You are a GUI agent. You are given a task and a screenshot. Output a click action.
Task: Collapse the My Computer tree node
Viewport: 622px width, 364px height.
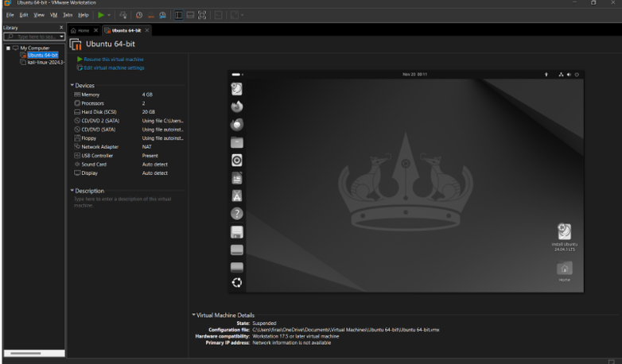[x=8, y=48]
